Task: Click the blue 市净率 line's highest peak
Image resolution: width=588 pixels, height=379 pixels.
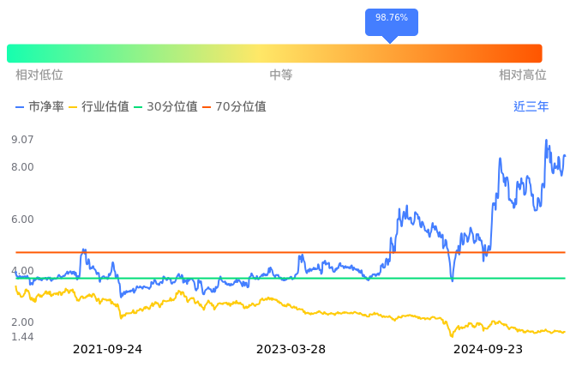Action: click(546, 141)
